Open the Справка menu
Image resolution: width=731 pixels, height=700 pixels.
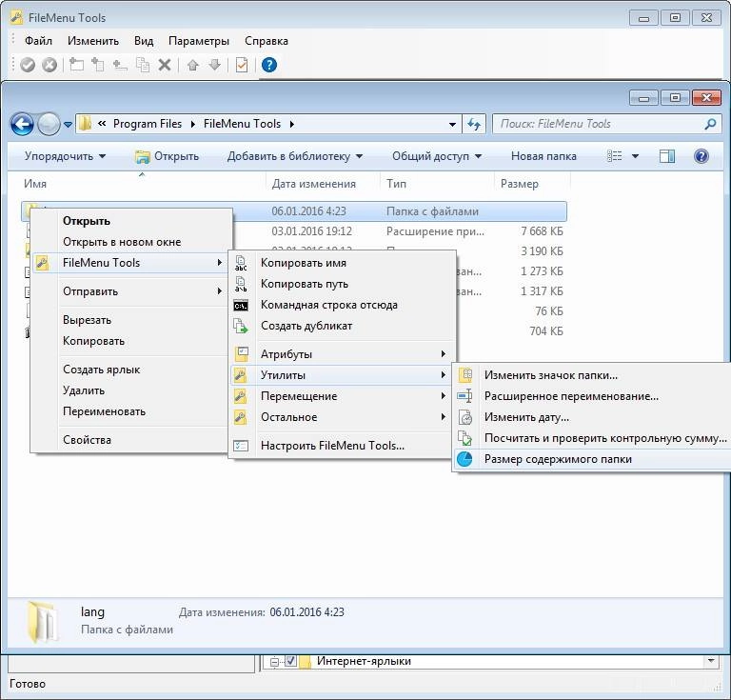tap(267, 41)
